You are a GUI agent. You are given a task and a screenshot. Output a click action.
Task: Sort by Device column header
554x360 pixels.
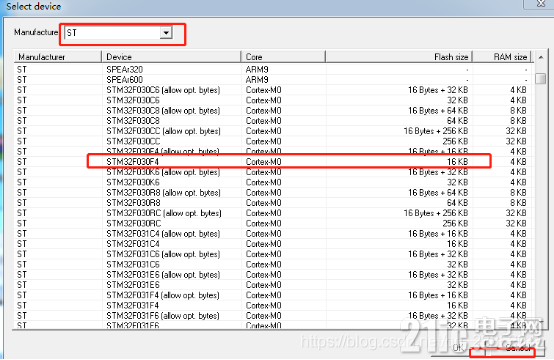(x=171, y=57)
